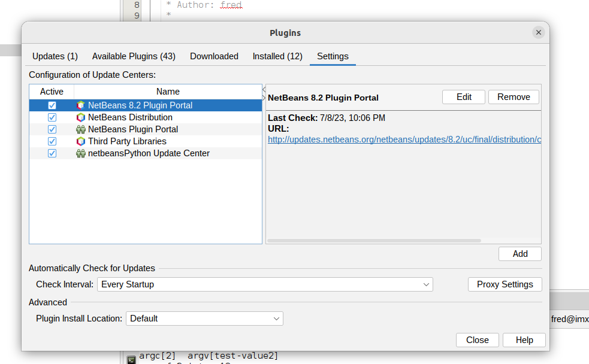Click the NetBeans 8.2 Plugin Portal hexagon icon
The image size is (589, 364).
(81, 105)
